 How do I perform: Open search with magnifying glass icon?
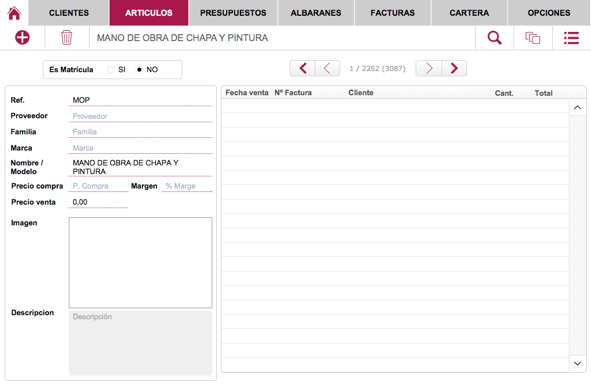click(495, 38)
